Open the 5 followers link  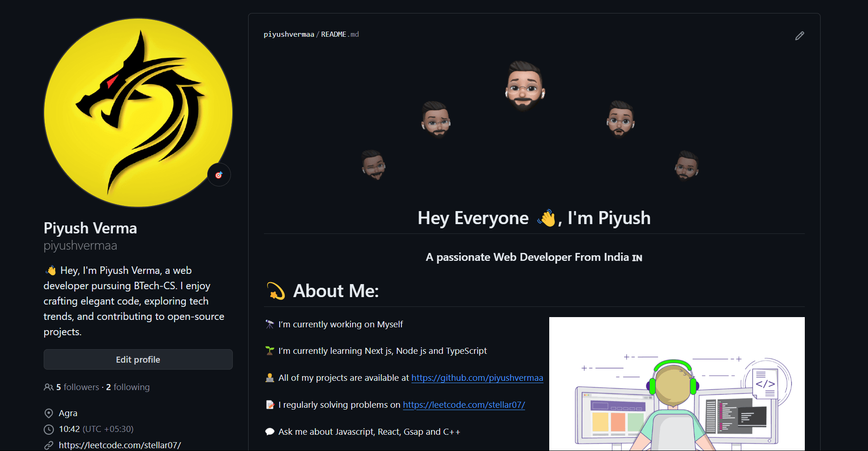click(x=78, y=387)
